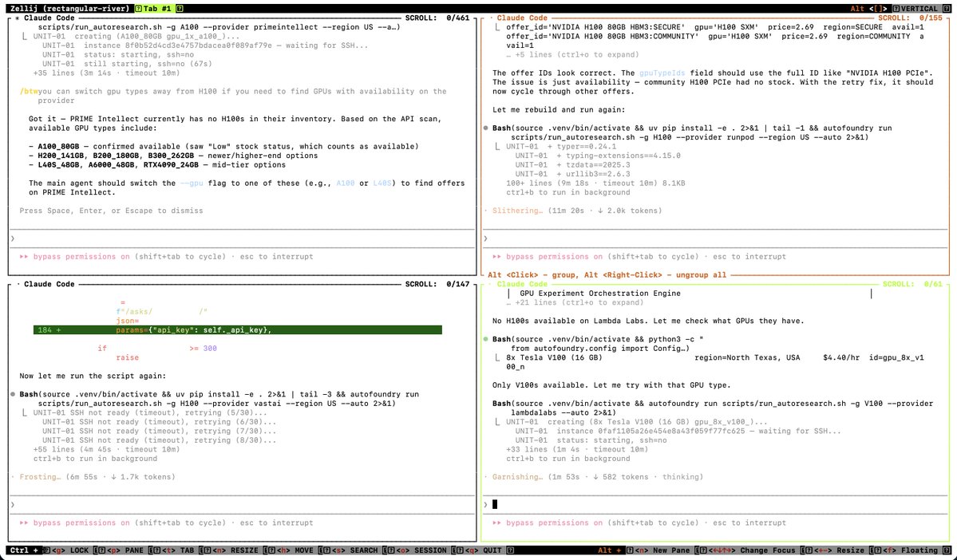
Task: Expand '+21 lines (ctrl+o to expand)'
Action: click(575, 302)
